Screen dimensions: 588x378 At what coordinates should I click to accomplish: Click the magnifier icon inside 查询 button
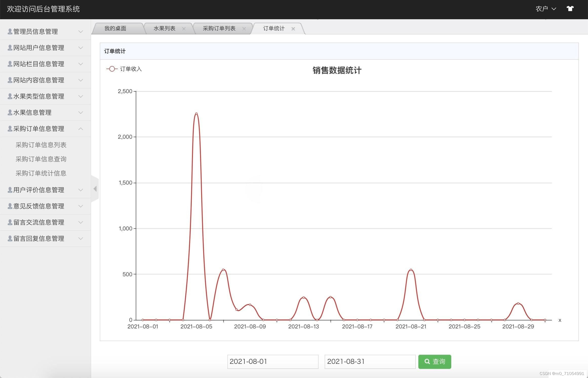[x=427, y=362]
